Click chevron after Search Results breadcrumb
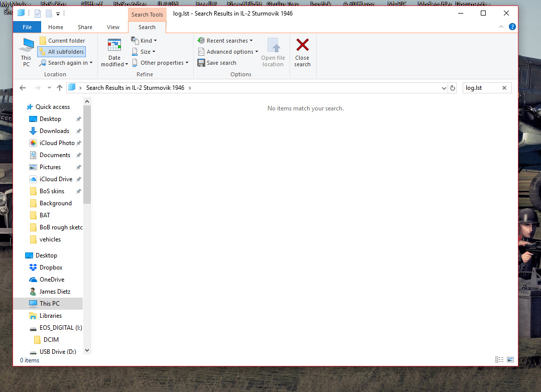Viewport: 541px width, 392px height. [190, 88]
